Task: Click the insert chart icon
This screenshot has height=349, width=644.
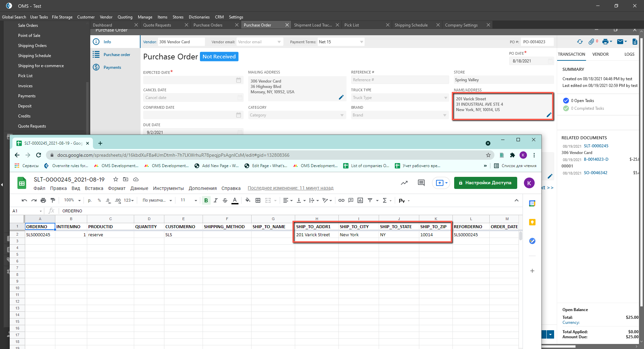Action: tap(360, 200)
